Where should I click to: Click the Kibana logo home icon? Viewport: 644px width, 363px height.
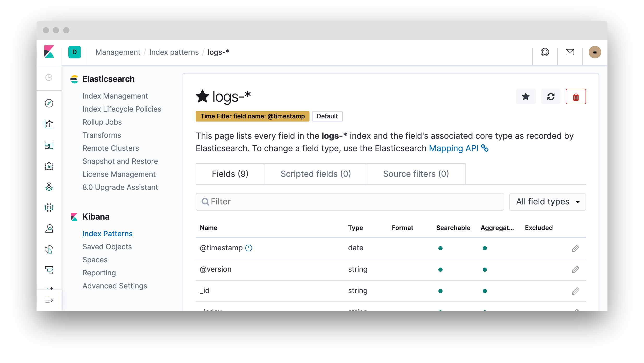click(49, 52)
